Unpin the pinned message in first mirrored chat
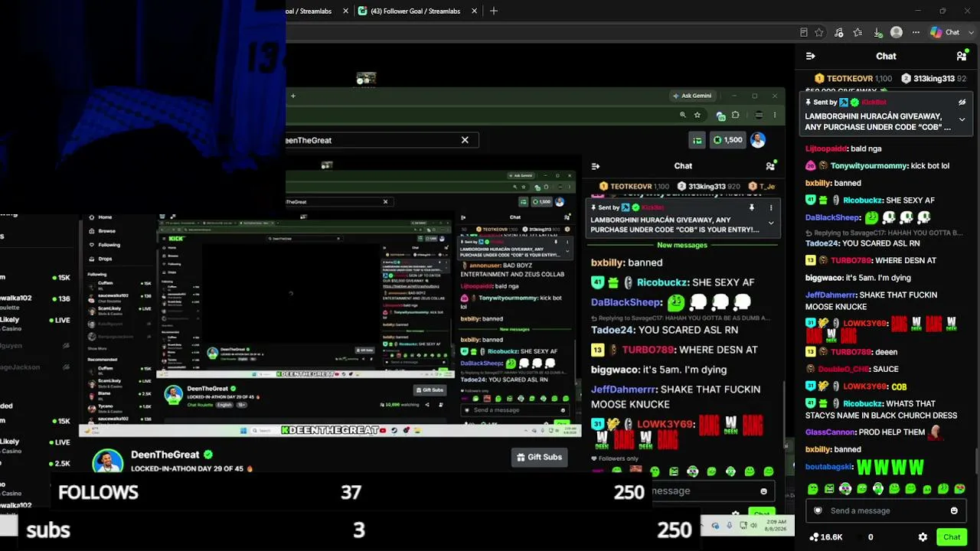Viewport: 980px width, 551px height. pos(752,207)
